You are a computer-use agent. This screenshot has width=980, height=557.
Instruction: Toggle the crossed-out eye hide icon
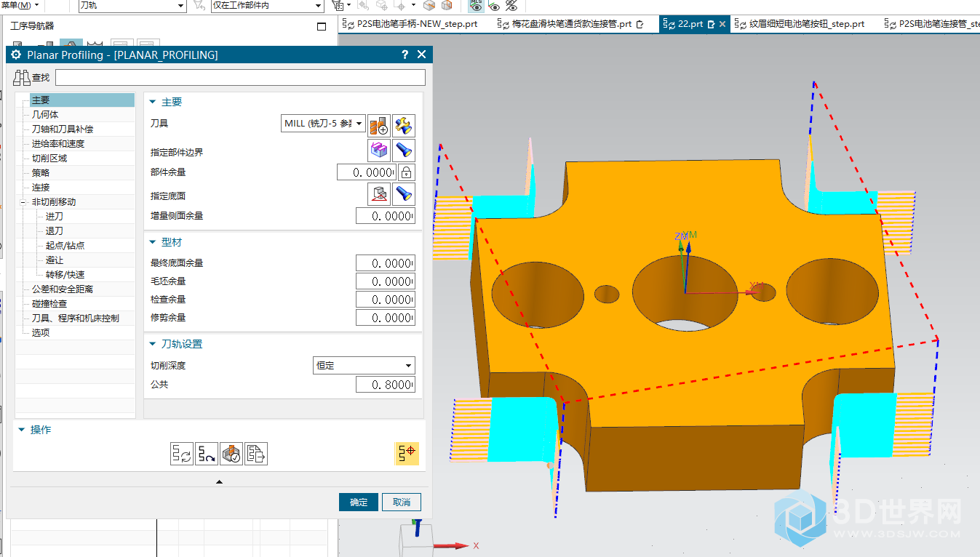coord(511,6)
